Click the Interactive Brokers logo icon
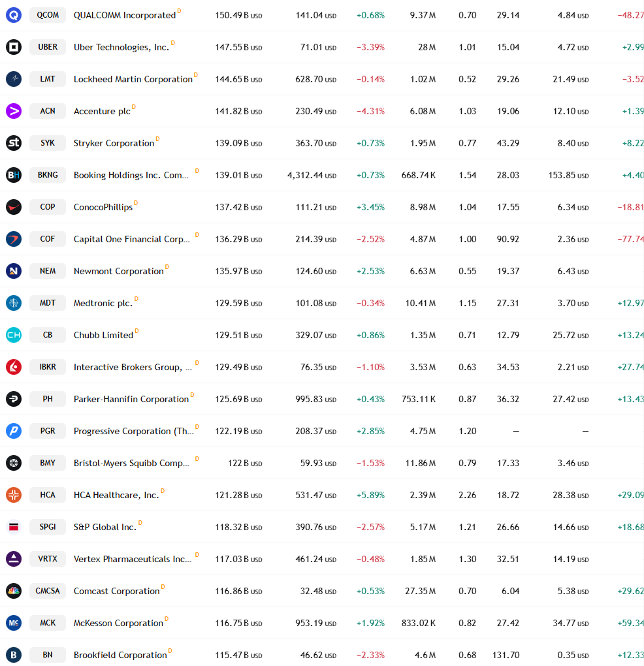The width and height of the screenshot is (644, 666). click(14, 367)
